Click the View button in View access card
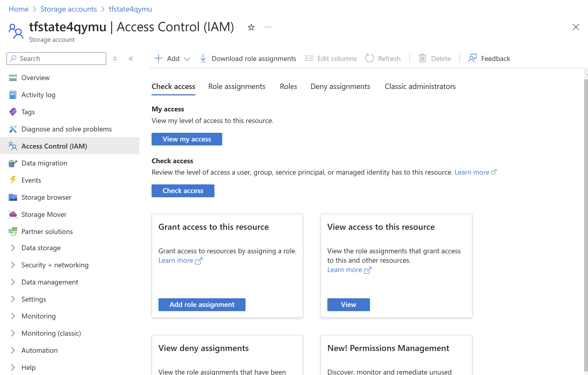The image size is (588, 375). coord(348,304)
